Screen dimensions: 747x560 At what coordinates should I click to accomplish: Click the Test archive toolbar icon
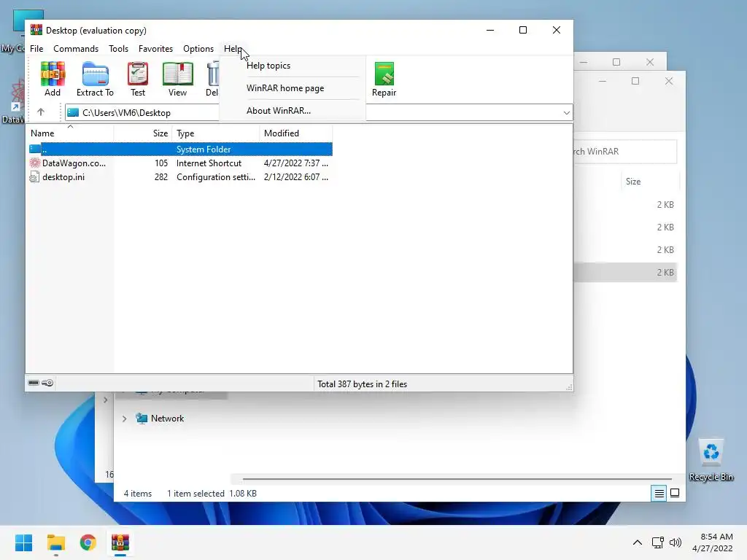click(x=138, y=74)
